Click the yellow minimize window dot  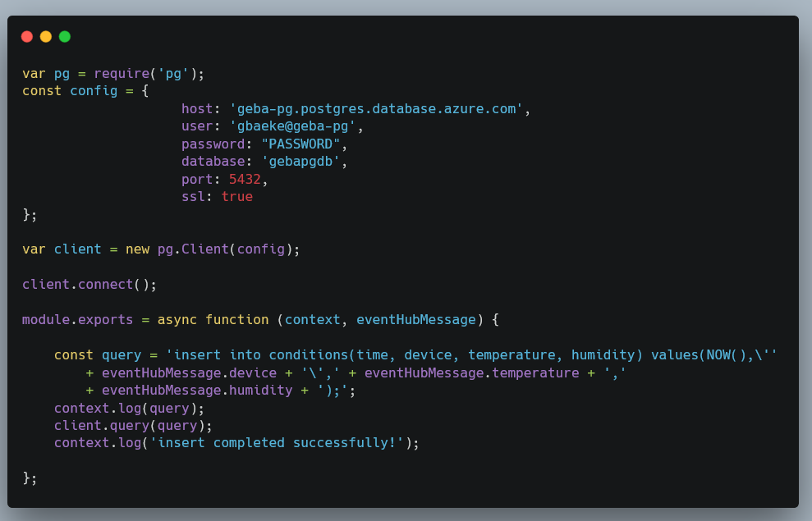point(46,37)
